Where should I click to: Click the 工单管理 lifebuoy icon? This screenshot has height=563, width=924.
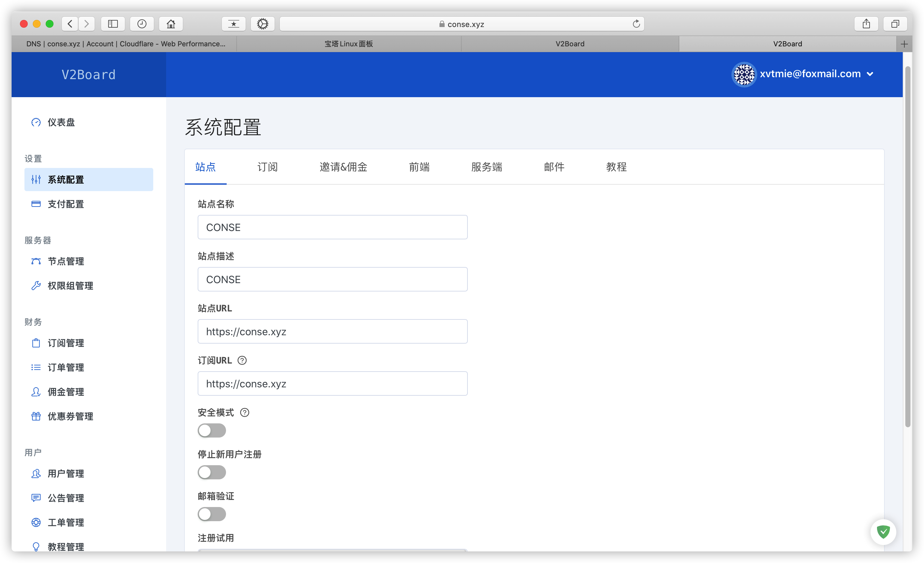coord(36,522)
